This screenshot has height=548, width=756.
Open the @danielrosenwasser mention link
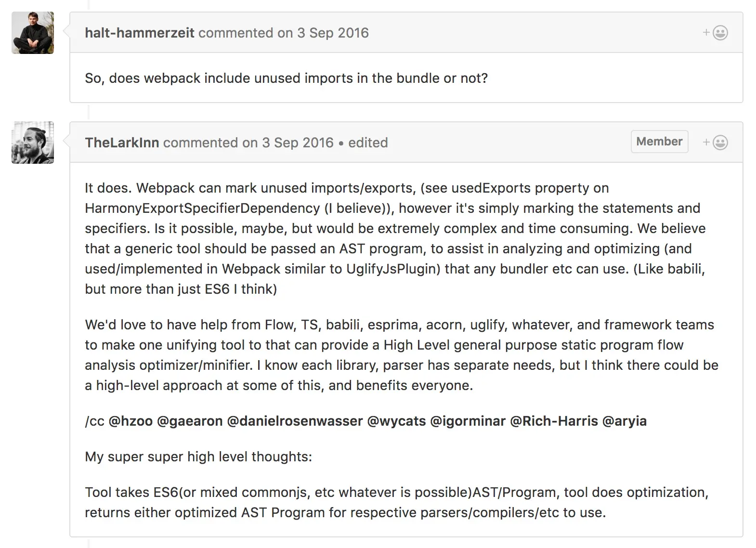294,421
